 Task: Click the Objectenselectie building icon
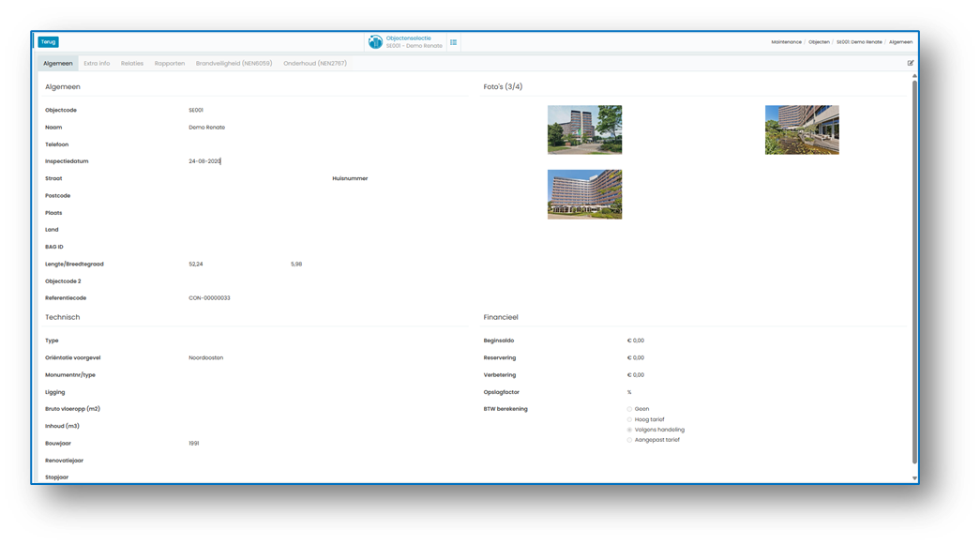tap(375, 42)
